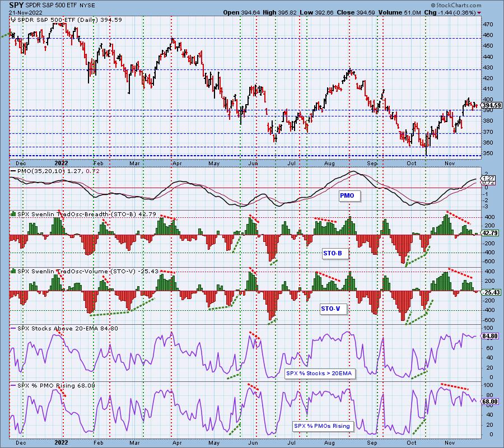Click the High 395.82 header value
Screen dimensions: 504x448
(279, 12)
